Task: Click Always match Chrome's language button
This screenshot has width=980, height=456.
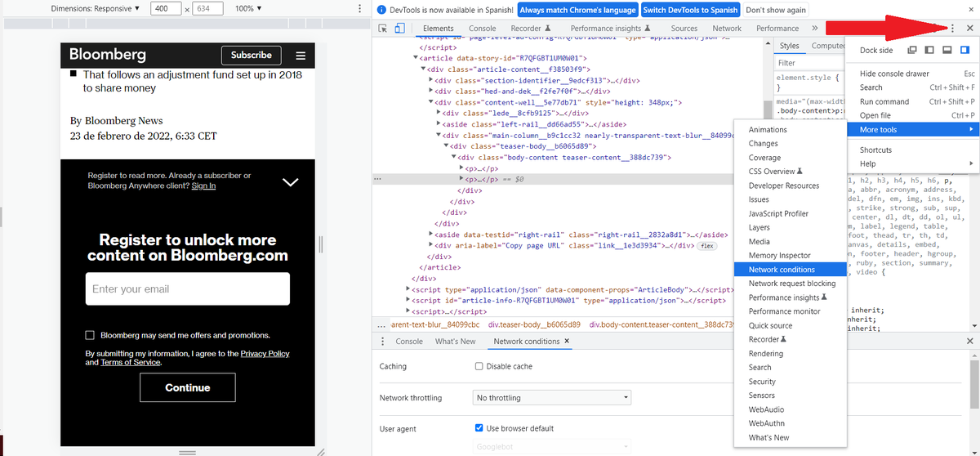Action: pos(577,10)
